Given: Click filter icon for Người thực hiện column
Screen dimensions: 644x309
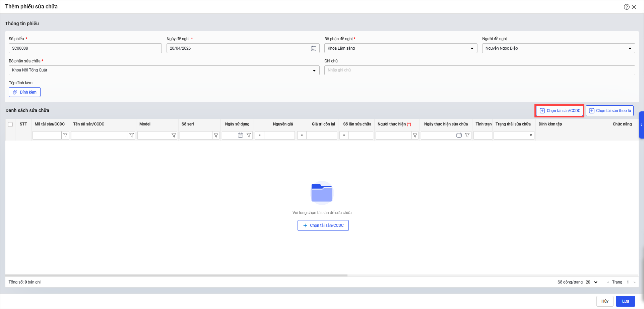Looking at the screenshot, I should point(415,135).
